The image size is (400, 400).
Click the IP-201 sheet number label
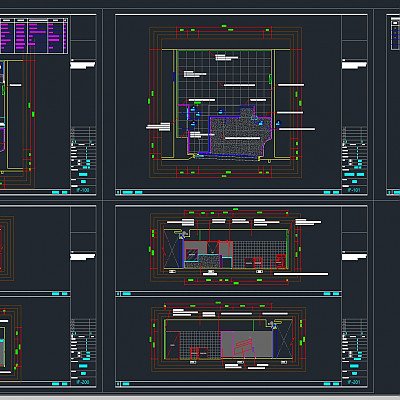click(354, 382)
